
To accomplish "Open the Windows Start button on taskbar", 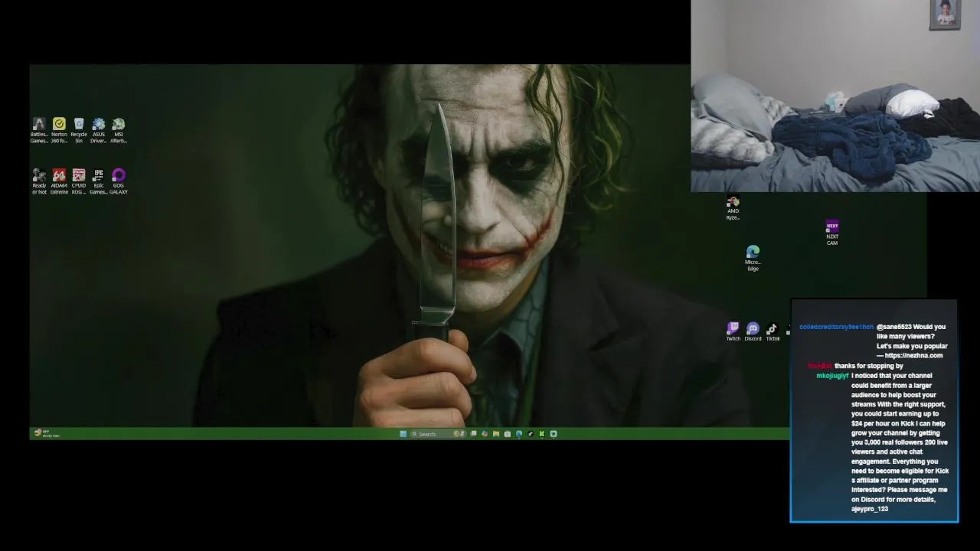I will (x=403, y=434).
